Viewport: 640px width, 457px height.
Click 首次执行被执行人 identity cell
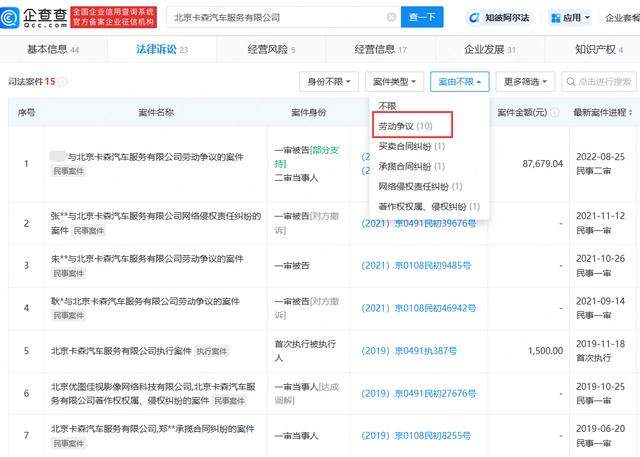pyautogui.click(x=305, y=351)
